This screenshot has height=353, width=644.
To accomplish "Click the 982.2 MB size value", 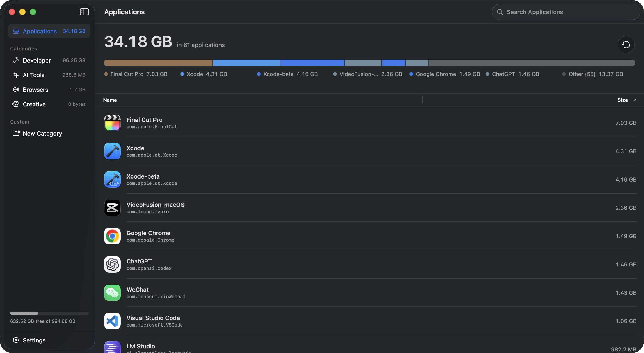I will (x=623, y=349).
